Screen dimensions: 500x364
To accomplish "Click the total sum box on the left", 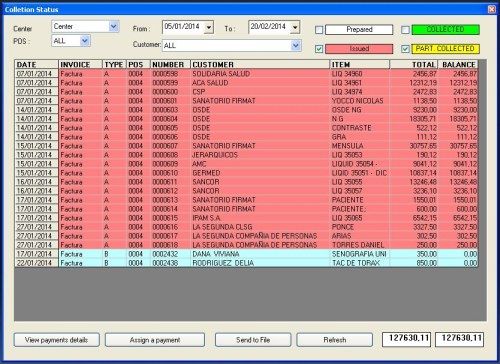I will point(406,339).
